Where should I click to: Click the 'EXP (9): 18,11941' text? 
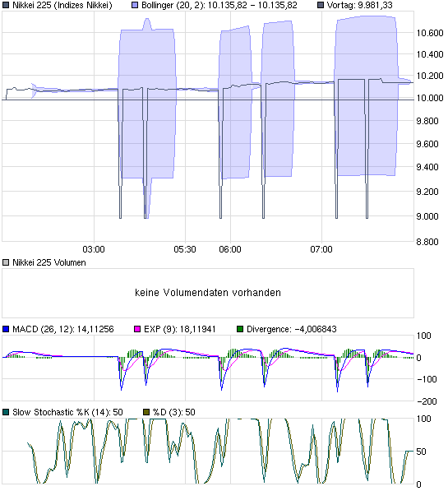[180, 329]
